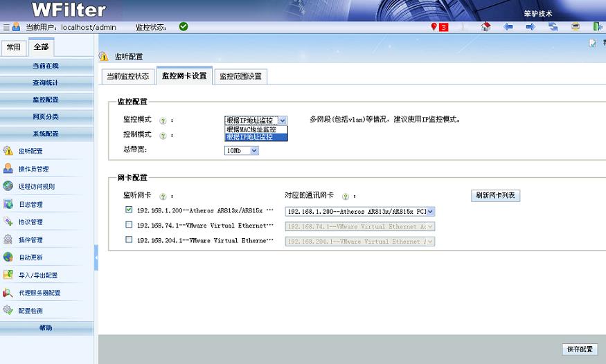606x364 pixels.
Task: Click the refresh icon in toolbar
Action: pyautogui.click(x=553, y=27)
